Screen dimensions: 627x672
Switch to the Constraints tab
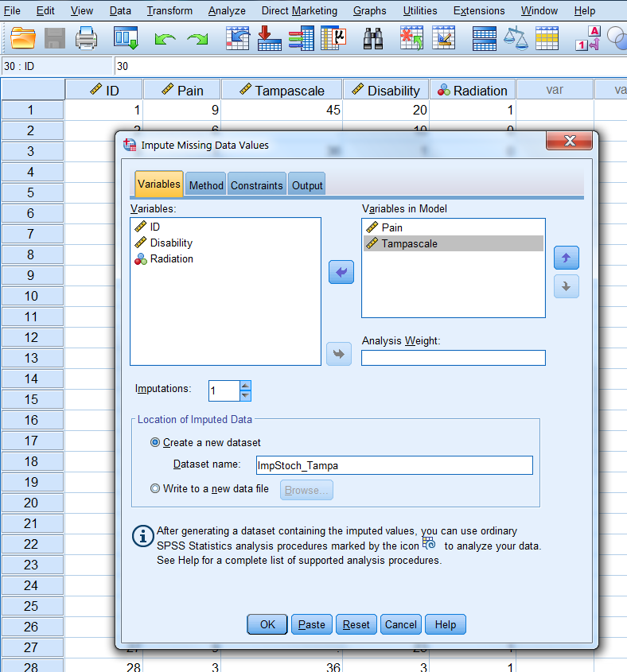[256, 185]
